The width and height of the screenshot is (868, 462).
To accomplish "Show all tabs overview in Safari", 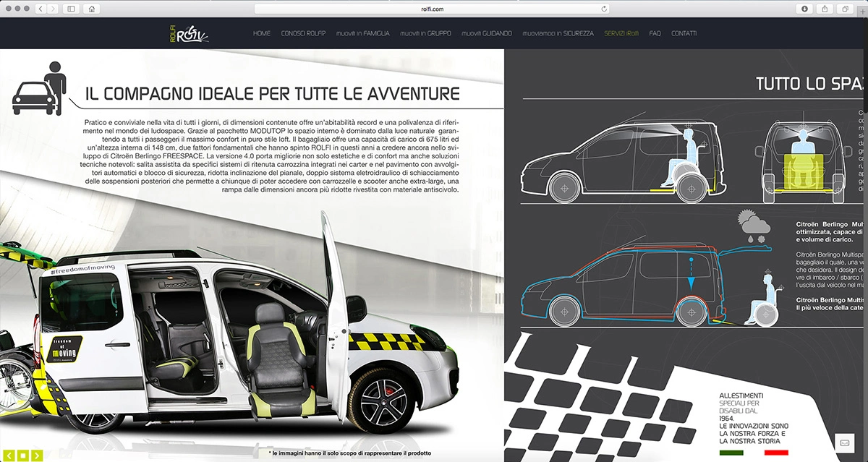I will 844,9.
